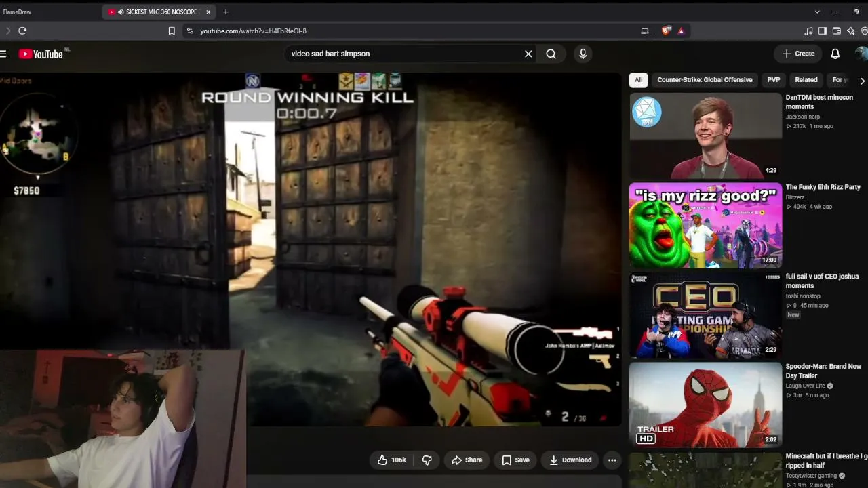Screen dimensions: 868x488
Task: Open a new browser tab
Action: [x=226, y=12]
